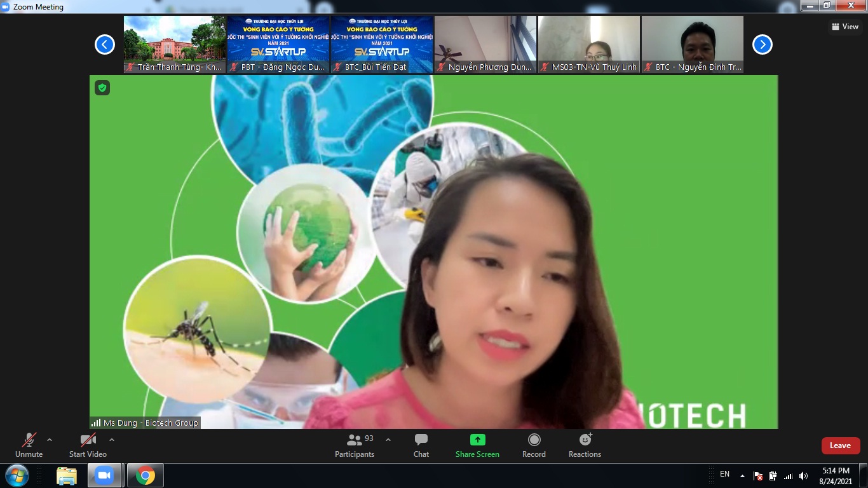Viewport: 868px width, 488px height.
Task: Expand the Participants options caret
Action: click(388, 440)
